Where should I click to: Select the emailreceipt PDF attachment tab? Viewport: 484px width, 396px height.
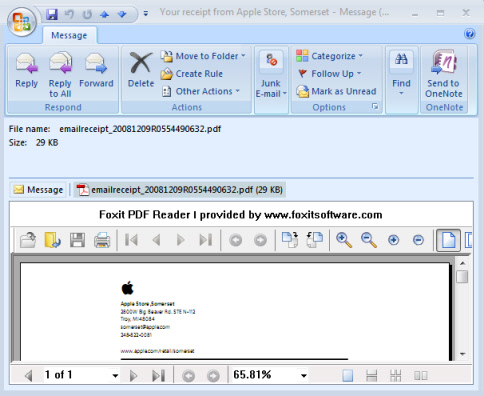179,190
